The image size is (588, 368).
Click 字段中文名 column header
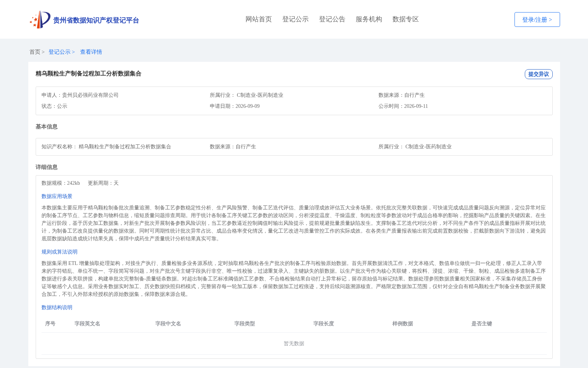pos(168,323)
